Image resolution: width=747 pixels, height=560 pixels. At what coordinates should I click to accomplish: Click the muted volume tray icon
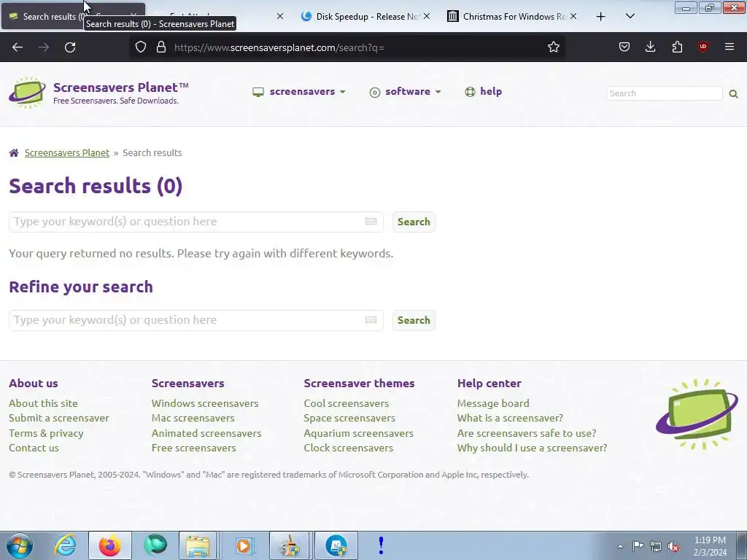coord(673,547)
